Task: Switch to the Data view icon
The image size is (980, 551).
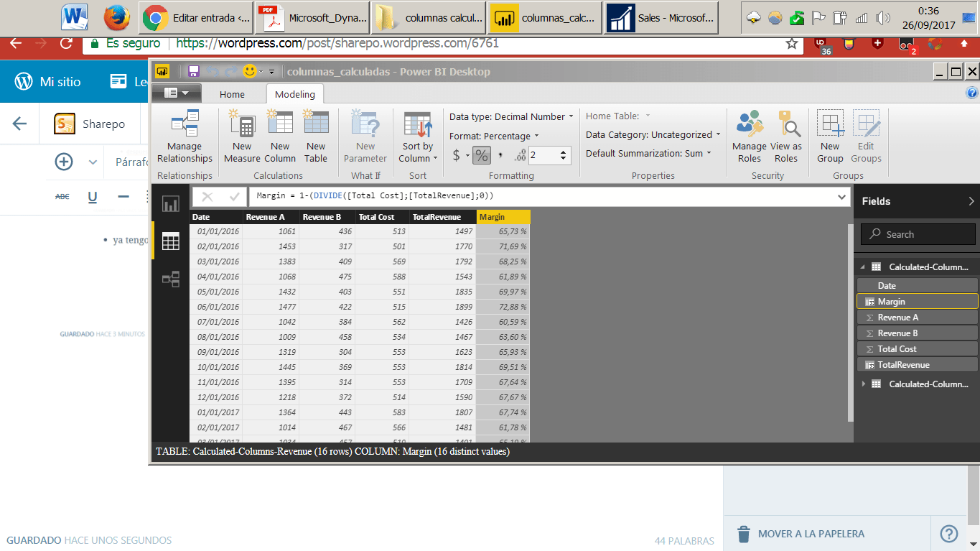Action: 171,241
